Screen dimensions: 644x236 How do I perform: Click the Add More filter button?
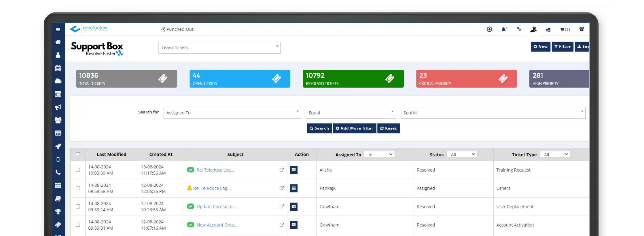(x=355, y=128)
